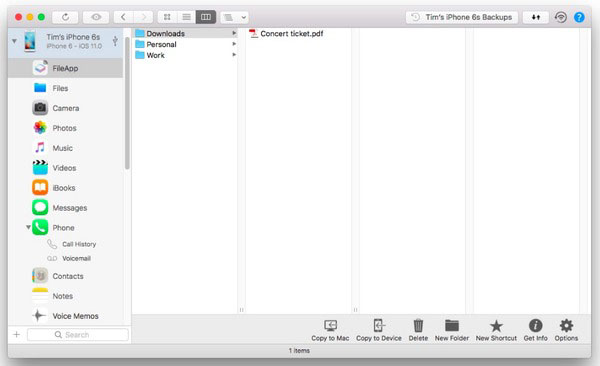Open Photos in the sidebar

click(x=65, y=128)
